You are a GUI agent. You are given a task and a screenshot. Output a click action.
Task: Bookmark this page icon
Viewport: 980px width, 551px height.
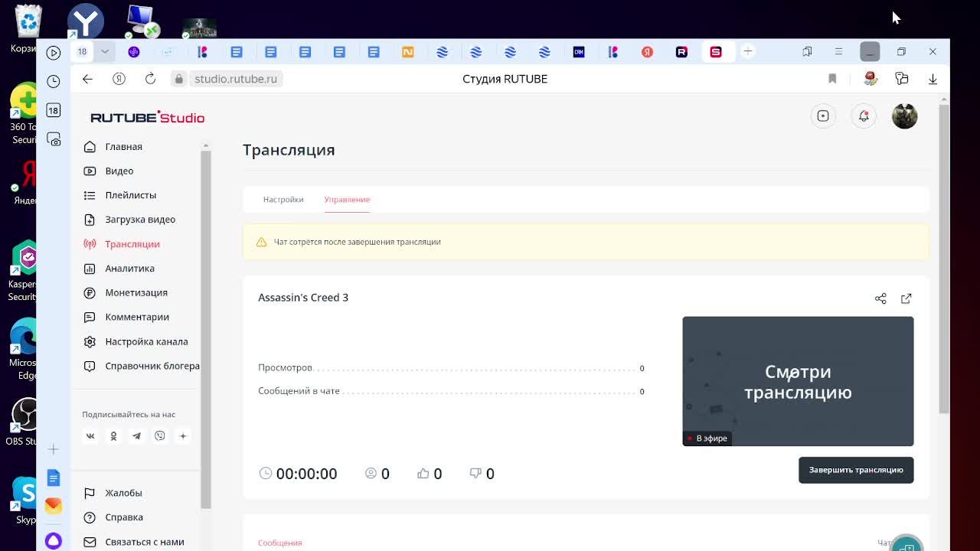pos(832,79)
